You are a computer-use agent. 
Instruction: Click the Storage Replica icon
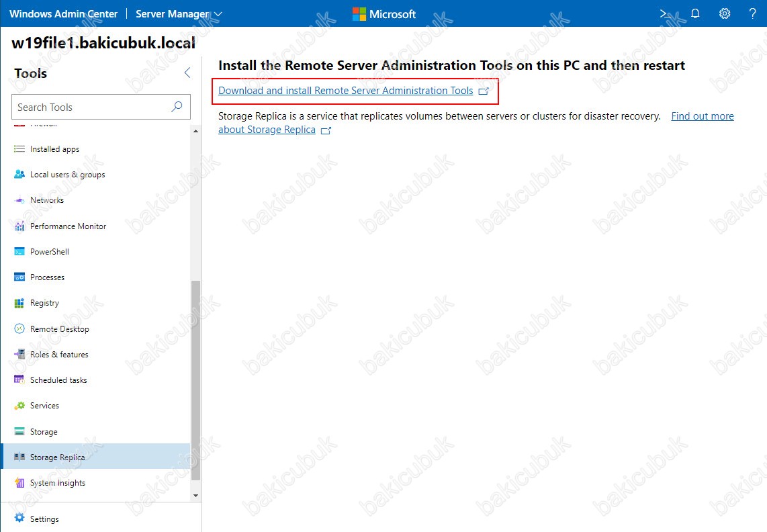click(19, 457)
